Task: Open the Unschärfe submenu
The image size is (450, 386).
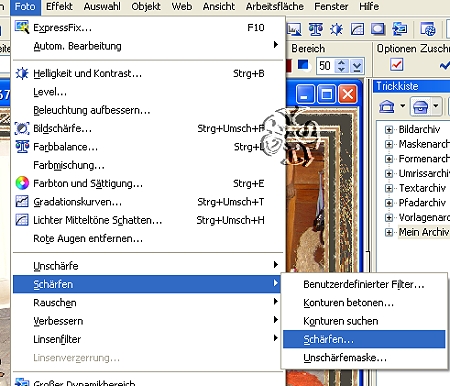Action: pos(148,266)
